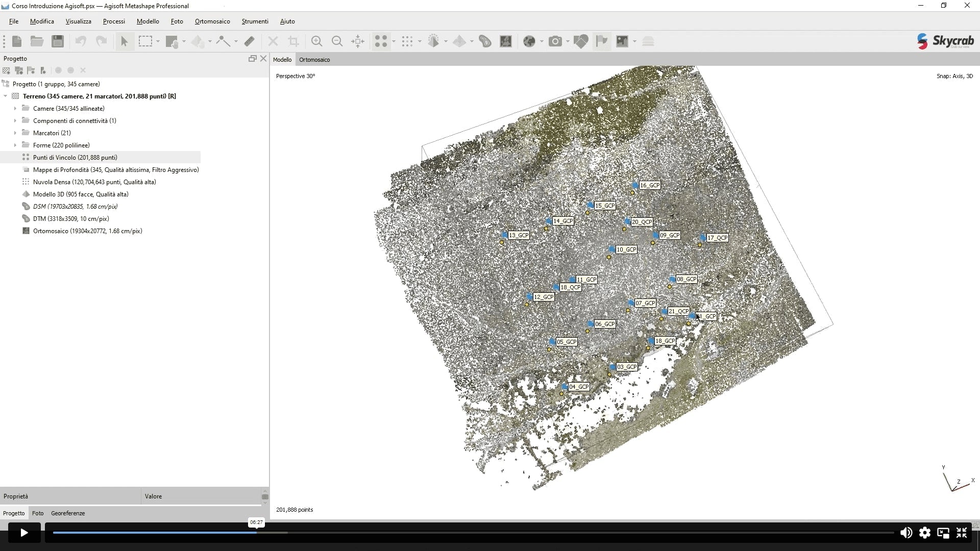Select the DTM tree item
This screenshot has width=980, height=551.
coord(70,219)
